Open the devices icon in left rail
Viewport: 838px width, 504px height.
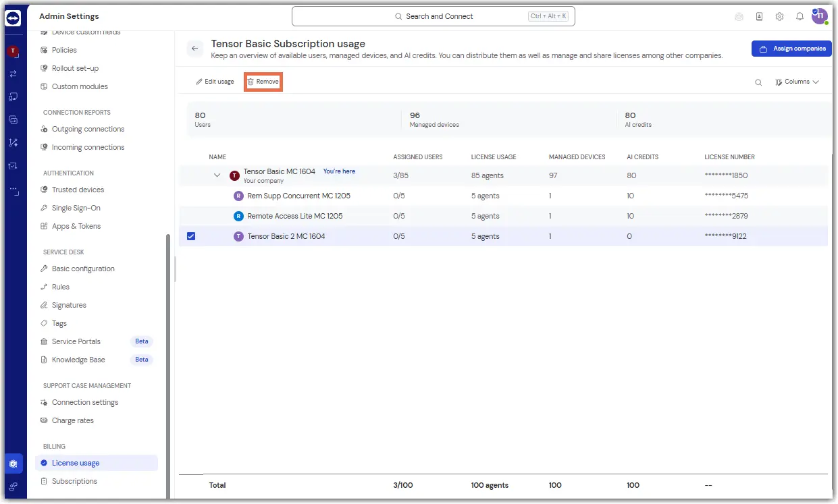[x=13, y=97]
